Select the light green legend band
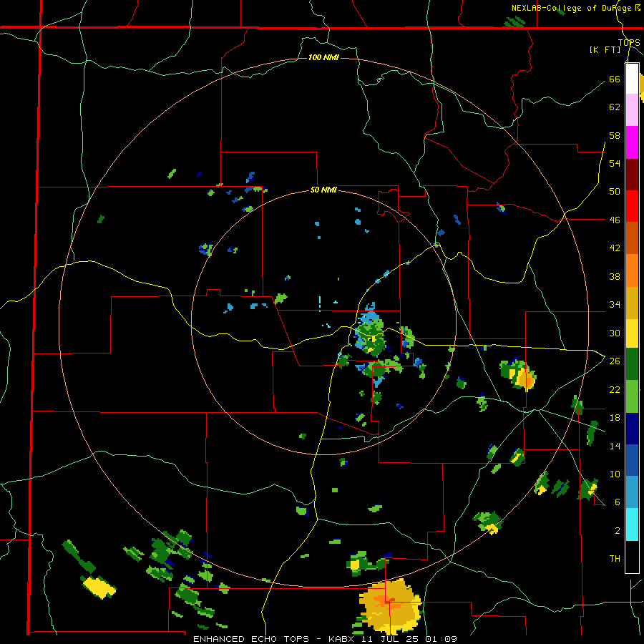The width and height of the screenshot is (644, 644). click(x=632, y=396)
